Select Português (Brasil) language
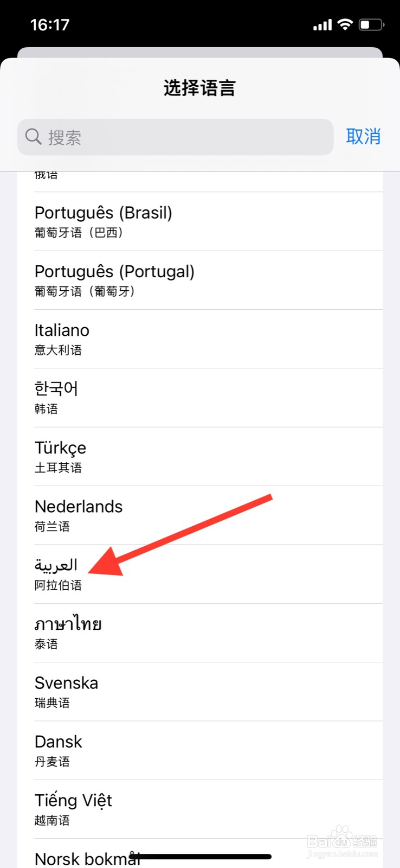 click(199, 221)
